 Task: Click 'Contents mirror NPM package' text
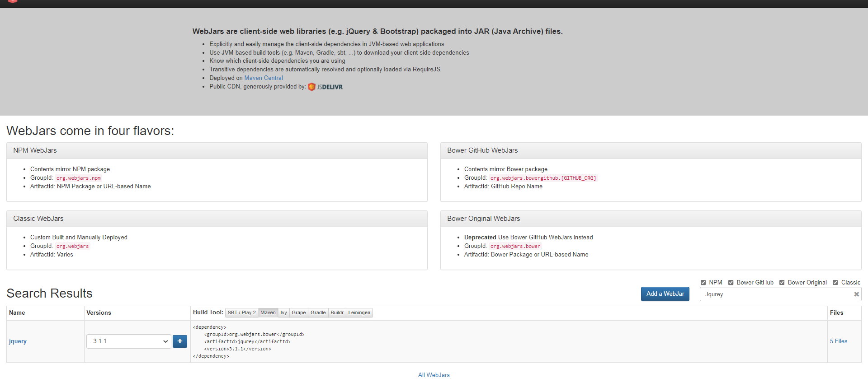pos(70,169)
